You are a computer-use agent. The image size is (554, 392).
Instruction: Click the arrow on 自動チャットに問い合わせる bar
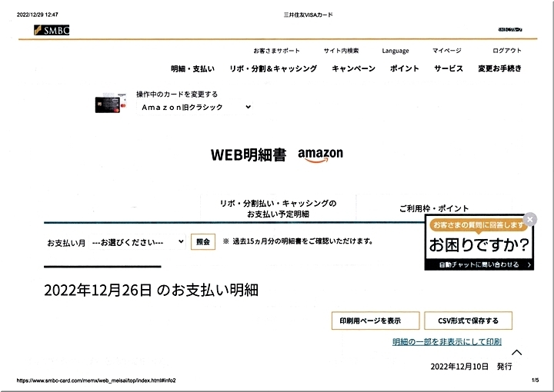click(530, 264)
